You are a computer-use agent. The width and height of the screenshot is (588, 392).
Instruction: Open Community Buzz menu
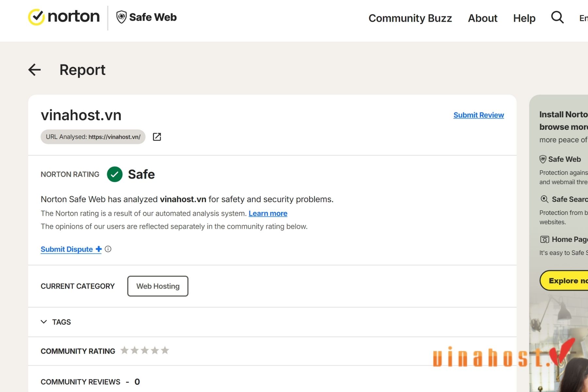click(410, 18)
